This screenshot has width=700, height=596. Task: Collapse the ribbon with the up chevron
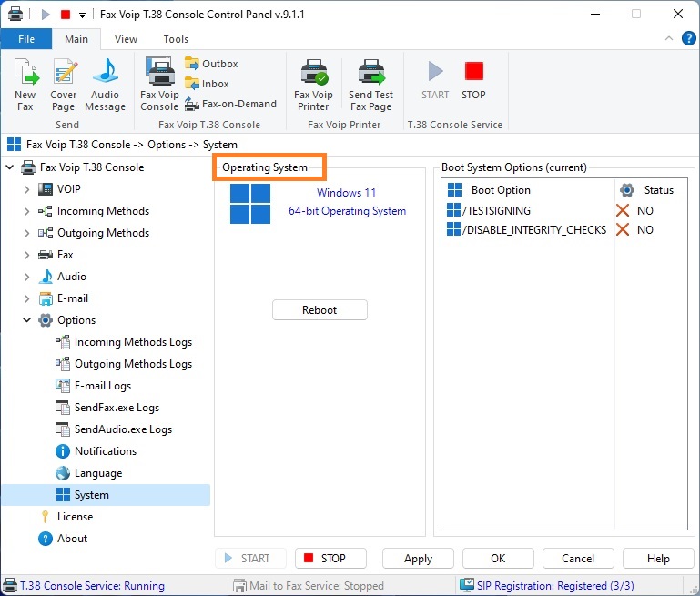coord(669,38)
